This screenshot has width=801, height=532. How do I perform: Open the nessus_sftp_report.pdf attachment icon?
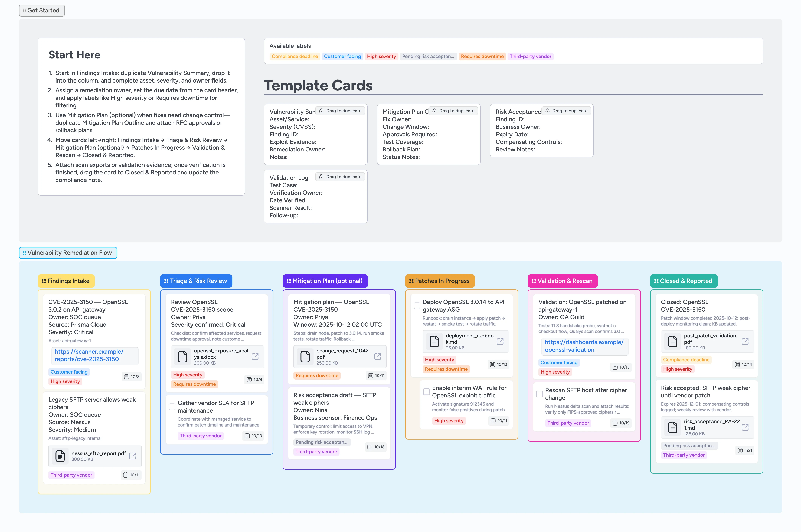[60, 456]
